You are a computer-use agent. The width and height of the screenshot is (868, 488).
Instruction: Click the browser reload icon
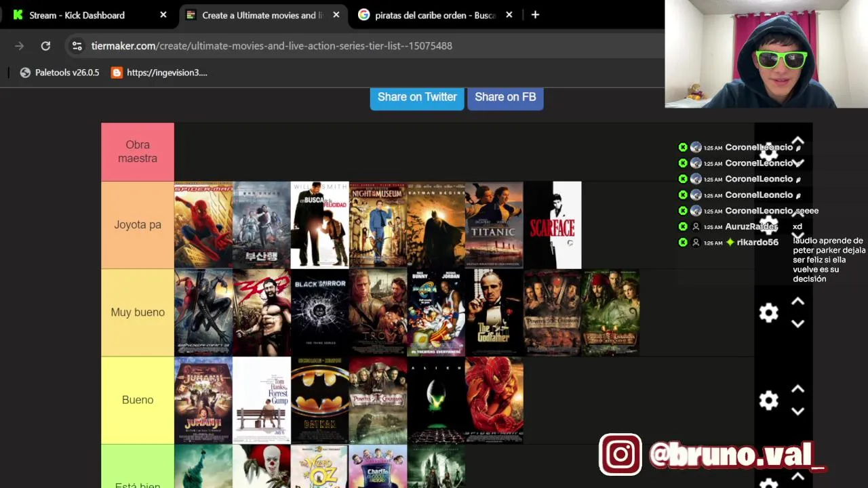tap(45, 46)
